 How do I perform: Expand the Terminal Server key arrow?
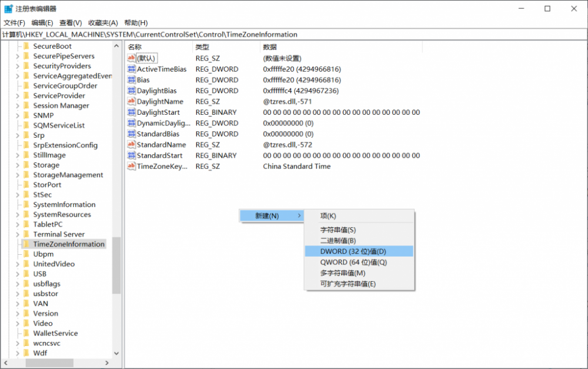[18, 234]
